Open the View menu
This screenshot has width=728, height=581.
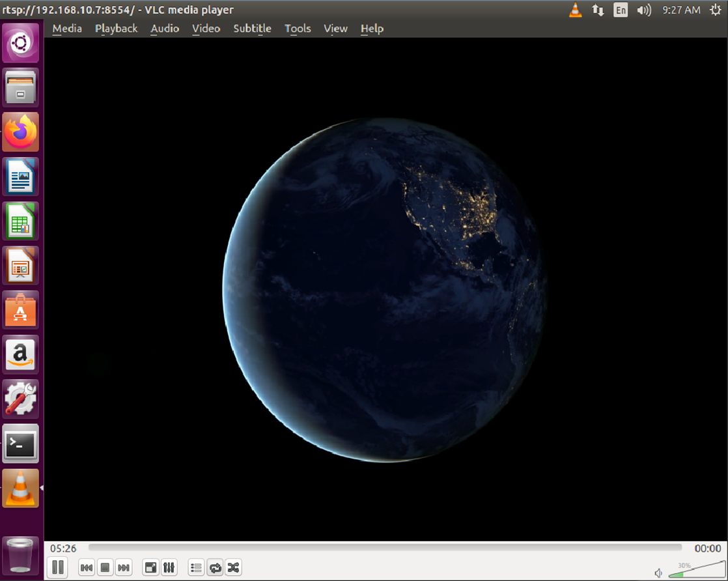click(336, 28)
